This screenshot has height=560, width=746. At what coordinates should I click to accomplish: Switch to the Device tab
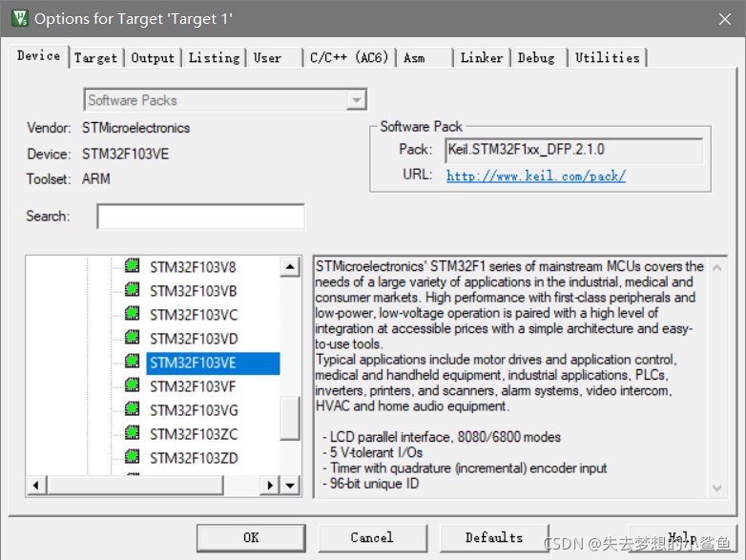click(39, 56)
